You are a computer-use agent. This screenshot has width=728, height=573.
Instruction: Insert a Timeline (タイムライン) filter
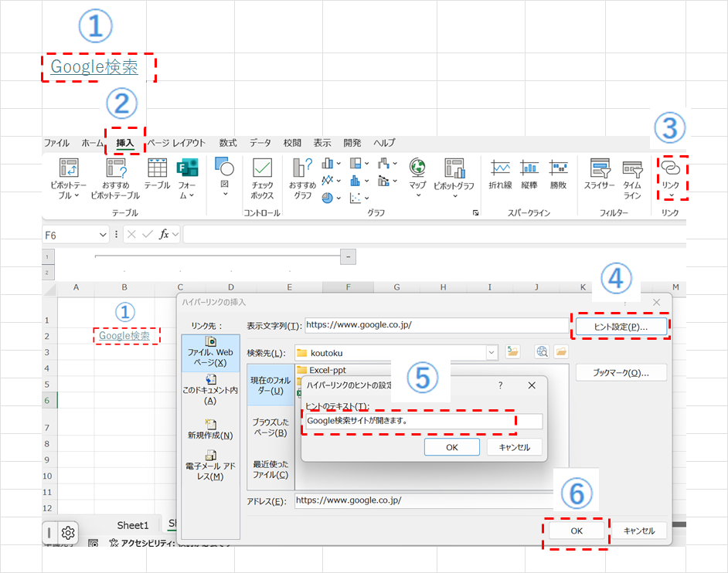[632, 168]
